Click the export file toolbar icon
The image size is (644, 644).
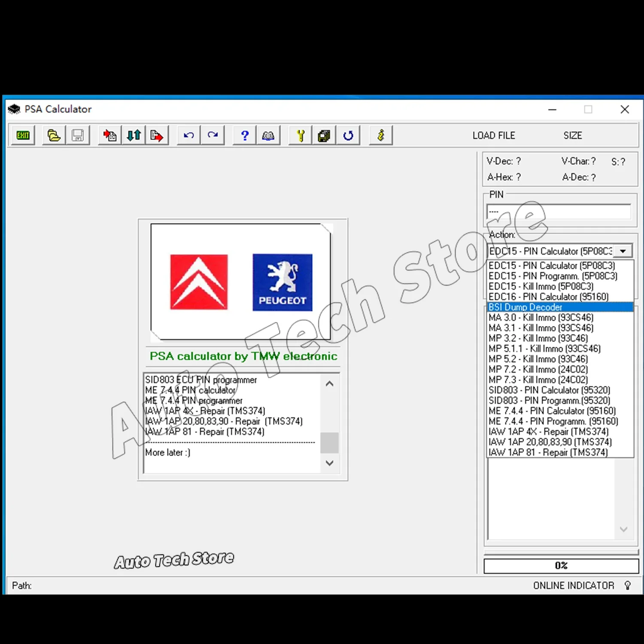tap(157, 135)
